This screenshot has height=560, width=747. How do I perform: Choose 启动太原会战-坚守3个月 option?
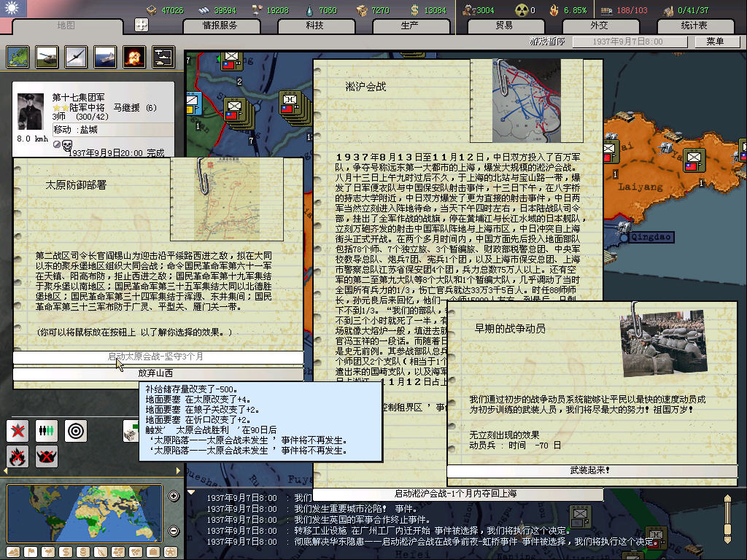coord(158,356)
